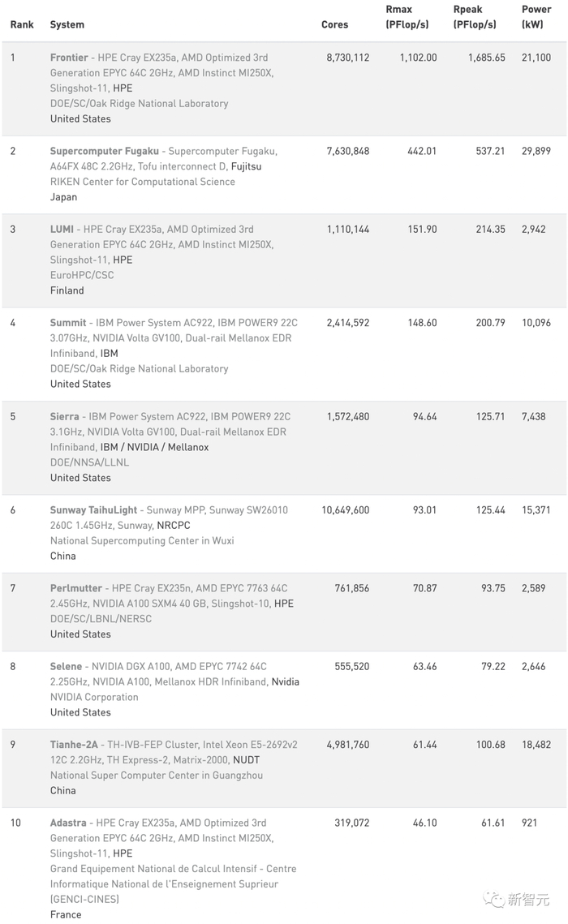Click the Adastra system link

click(x=68, y=823)
